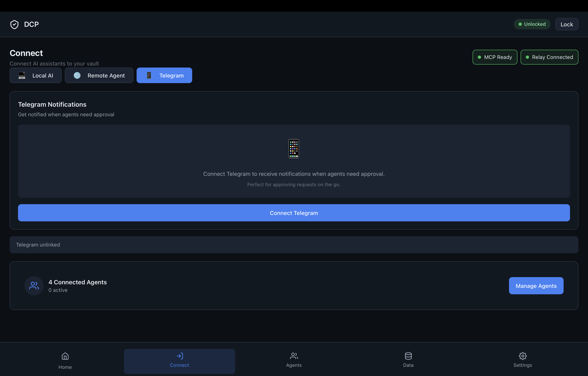Viewport: 588px width, 376px height.
Task: Click the connected agents people icon
Action: tap(34, 286)
